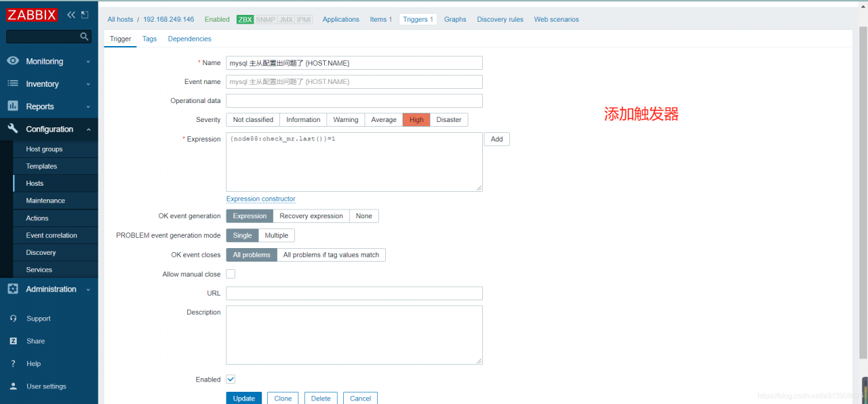
Task: Toggle sidebar kiosk window icon
Action: coord(85,14)
